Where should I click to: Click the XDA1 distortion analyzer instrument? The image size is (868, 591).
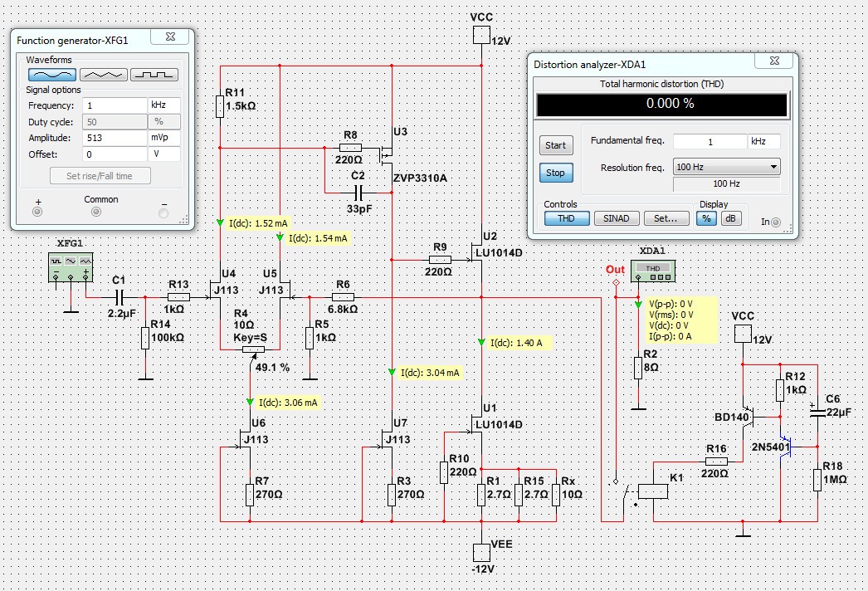[653, 271]
